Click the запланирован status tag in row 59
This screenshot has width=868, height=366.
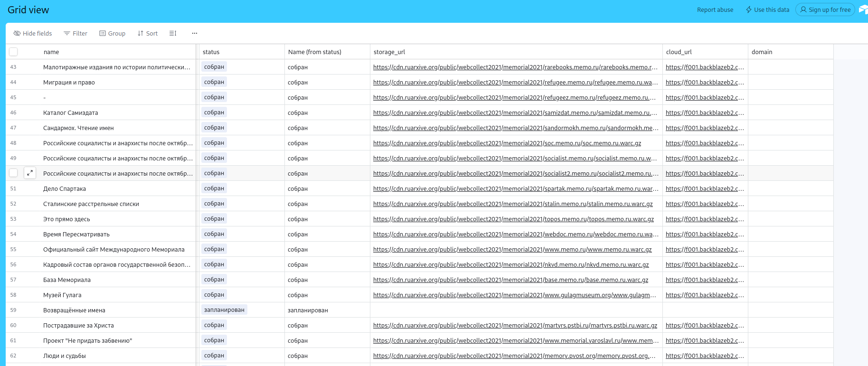224,310
